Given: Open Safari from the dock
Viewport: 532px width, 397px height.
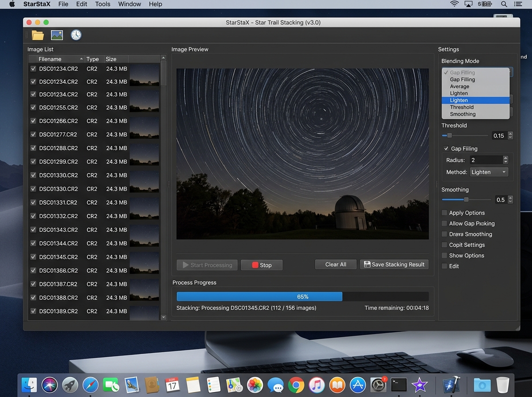Looking at the screenshot, I should (90, 384).
